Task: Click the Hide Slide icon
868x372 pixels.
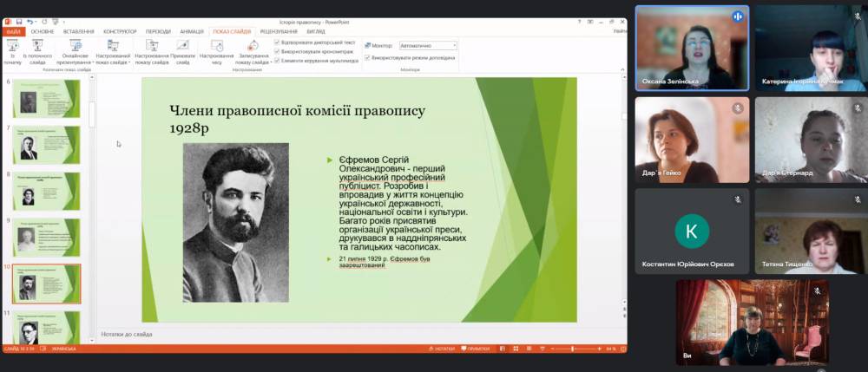Action: (182, 50)
